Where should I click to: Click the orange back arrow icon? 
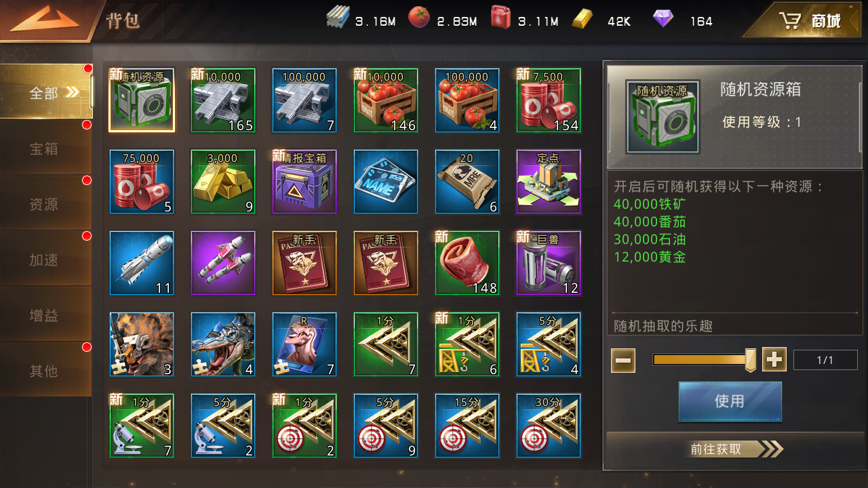tap(44, 20)
